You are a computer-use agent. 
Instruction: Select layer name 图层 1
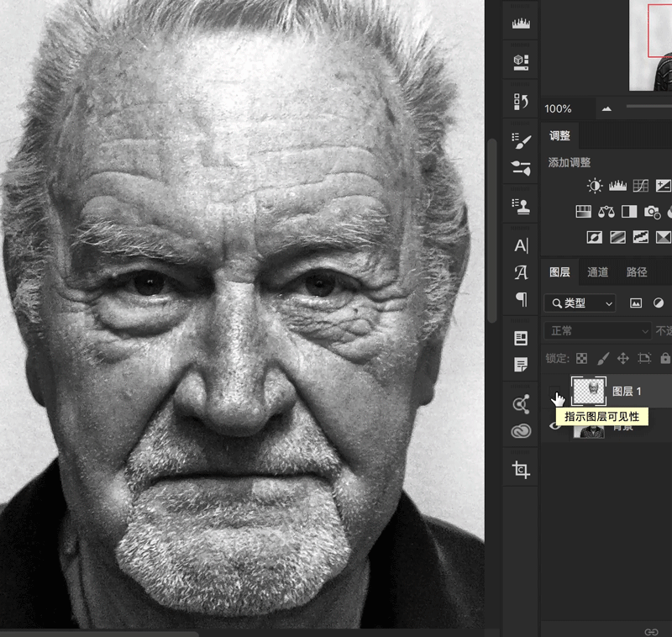pyautogui.click(x=627, y=392)
